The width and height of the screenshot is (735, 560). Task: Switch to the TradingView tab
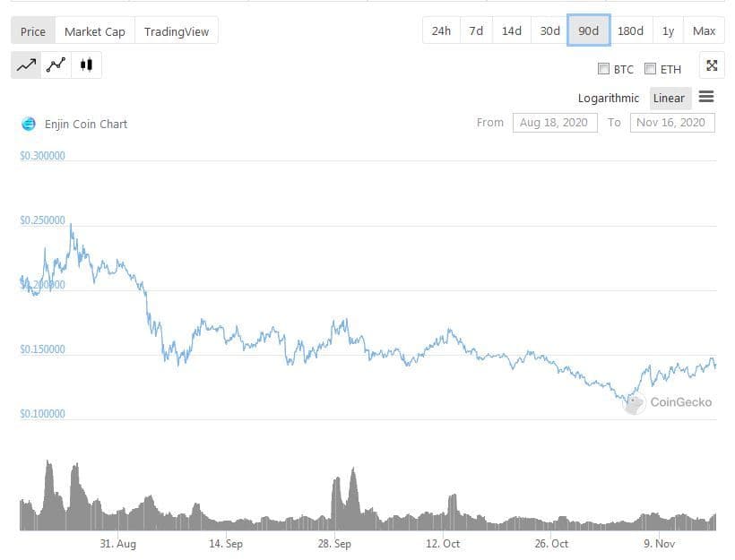[177, 31]
